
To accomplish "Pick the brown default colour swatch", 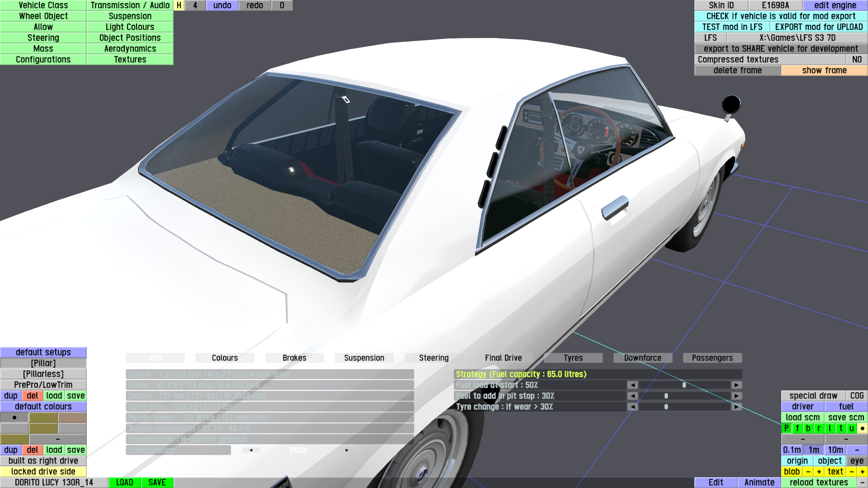I will 72,418.
